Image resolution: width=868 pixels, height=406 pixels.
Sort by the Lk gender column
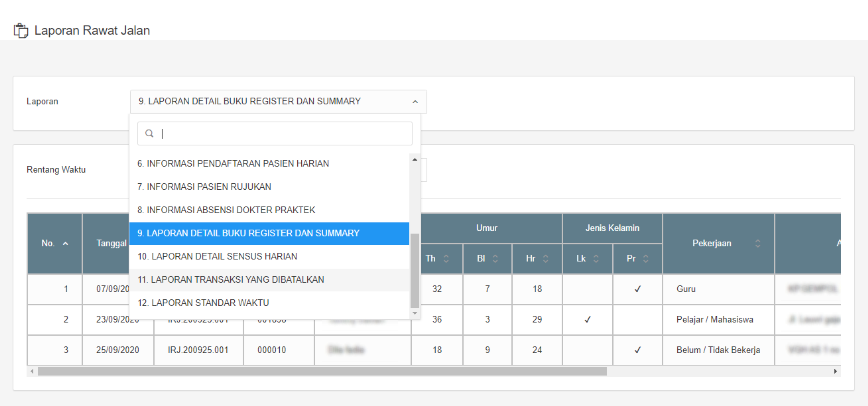[x=596, y=258]
